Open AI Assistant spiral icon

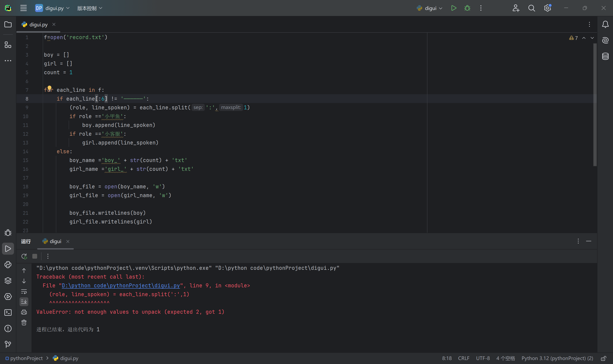pyautogui.click(x=605, y=40)
